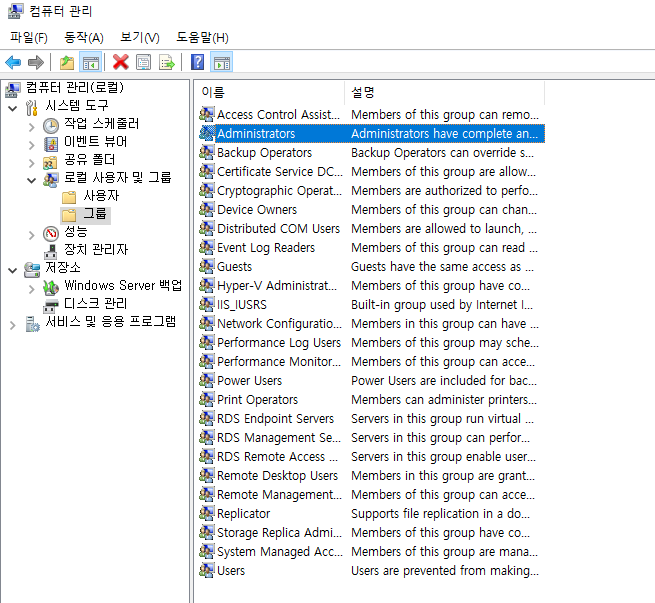Click the 공유 폴더 icon
Image resolution: width=655 pixels, height=603 pixels.
(50, 162)
